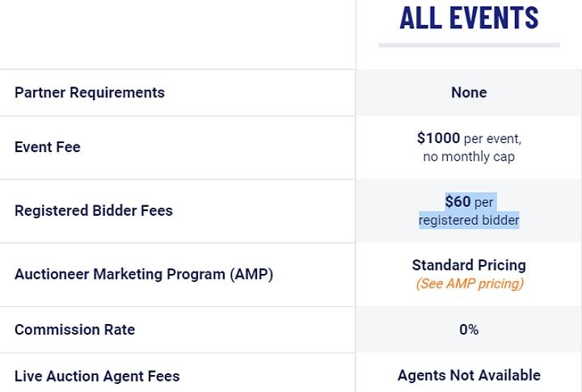Select the Registered Bidder Fees label
The image size is (582, 392).
94,210
